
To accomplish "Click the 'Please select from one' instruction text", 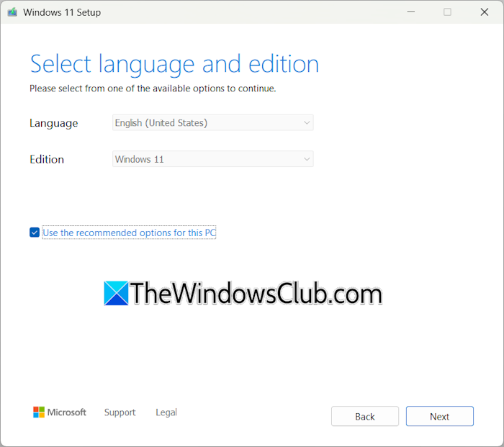I will pos(153,89).
